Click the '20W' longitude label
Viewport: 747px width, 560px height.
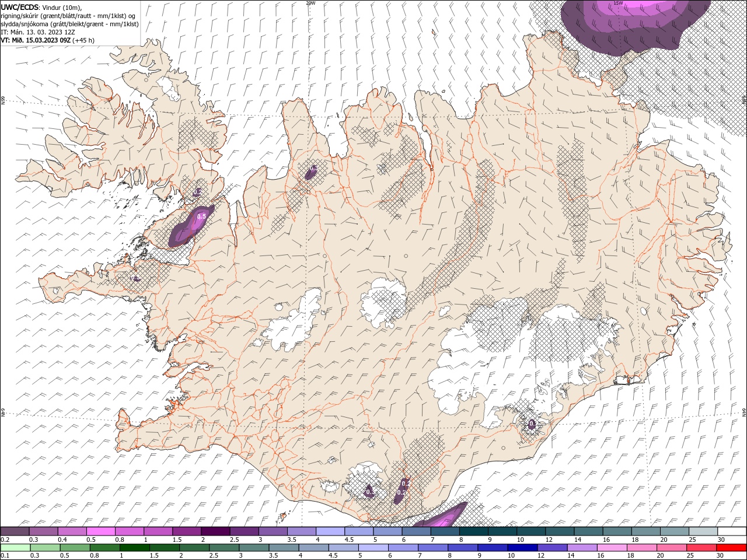[310, 3]
